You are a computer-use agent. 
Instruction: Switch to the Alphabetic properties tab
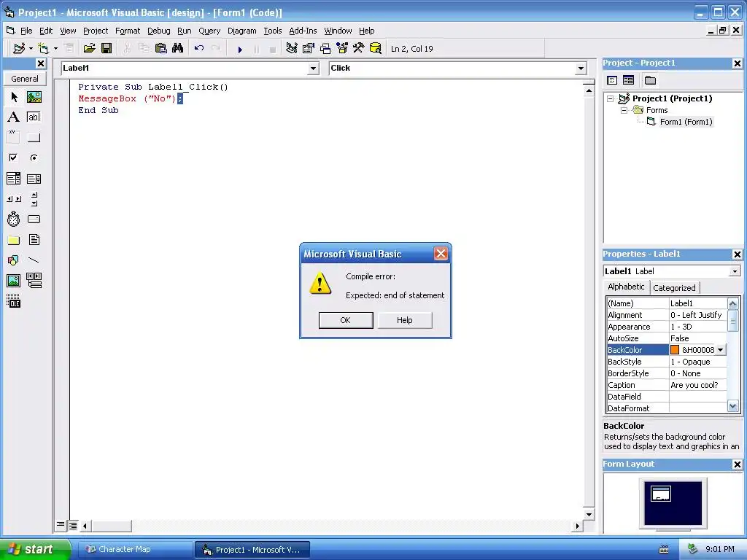[626, 287]
